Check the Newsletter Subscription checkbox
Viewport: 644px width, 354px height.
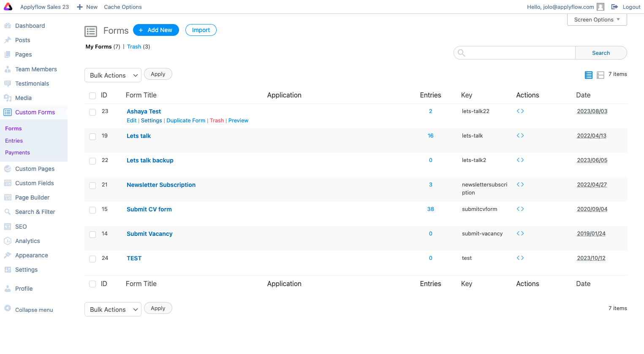point(92,186)
